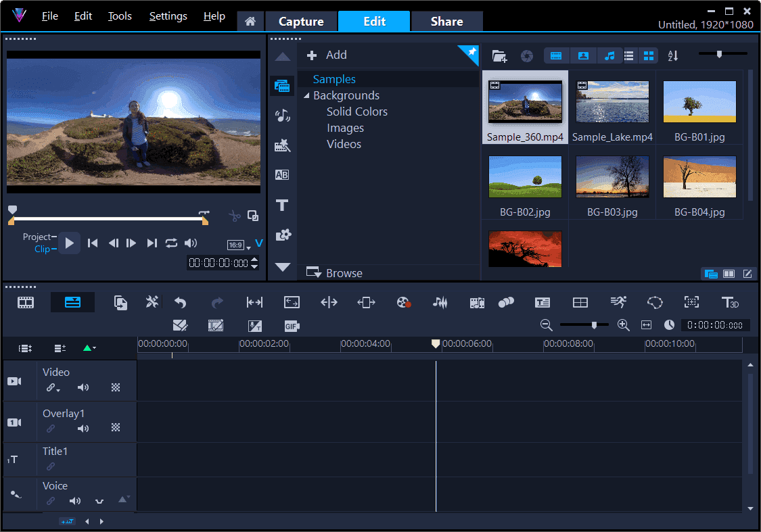Screen dimensions: 761x532
Task: Open the AB templates library icon
Action: click(x=282, y=174)
